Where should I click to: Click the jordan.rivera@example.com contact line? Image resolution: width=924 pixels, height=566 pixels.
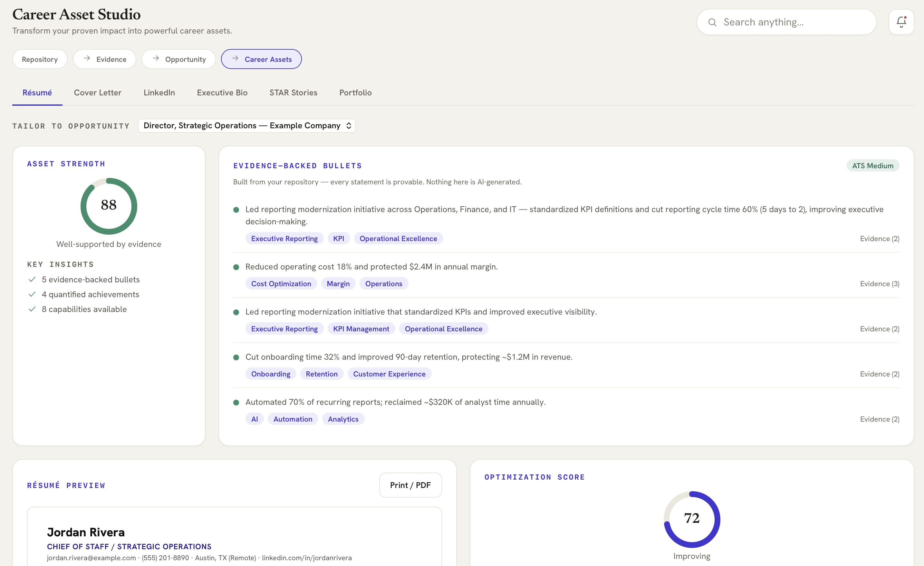199,558
